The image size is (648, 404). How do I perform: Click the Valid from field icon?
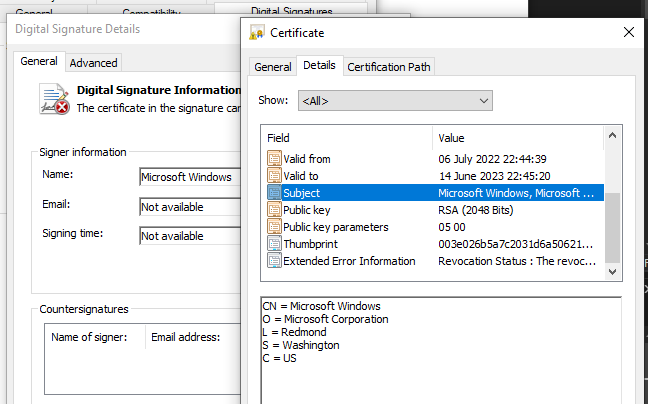274,159
